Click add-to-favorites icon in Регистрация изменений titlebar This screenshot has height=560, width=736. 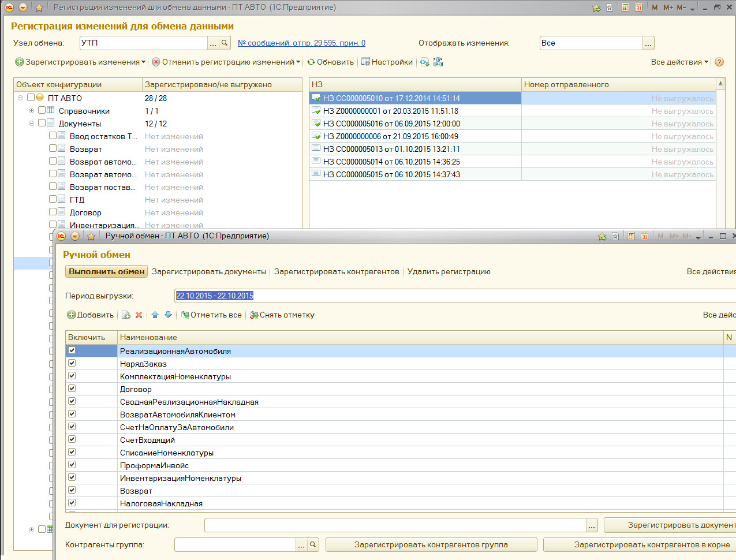click(x=597, y=8)
